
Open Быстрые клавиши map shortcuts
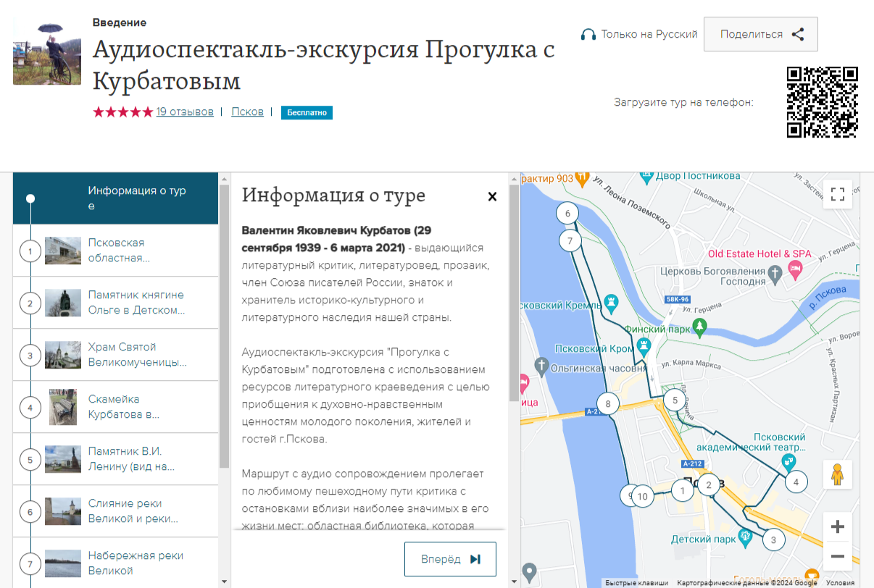coord(636,582)
